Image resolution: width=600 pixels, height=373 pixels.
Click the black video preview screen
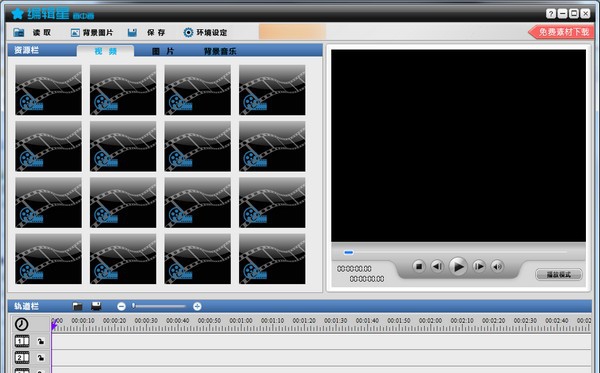[458, 145]
